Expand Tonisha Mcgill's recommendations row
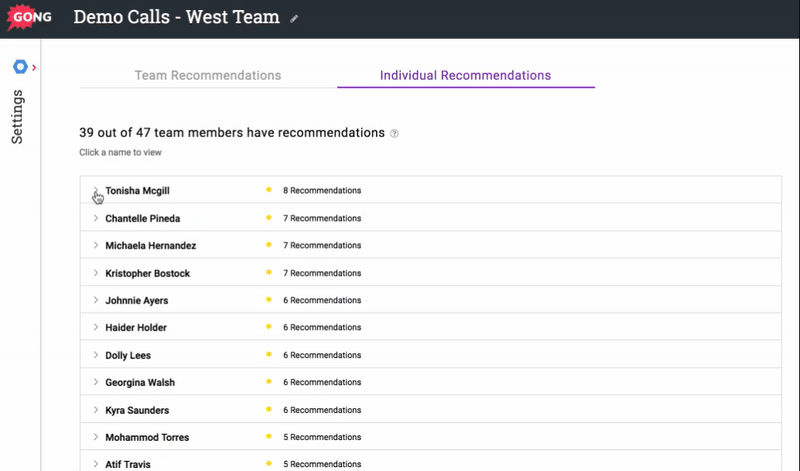The height and width of the screenshot is (471, 800). [x=95, y=190]
